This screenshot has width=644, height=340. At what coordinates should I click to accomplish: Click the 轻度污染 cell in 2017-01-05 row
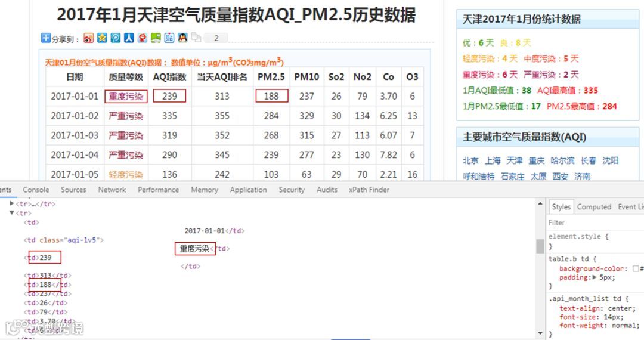[x=126, y=175]
